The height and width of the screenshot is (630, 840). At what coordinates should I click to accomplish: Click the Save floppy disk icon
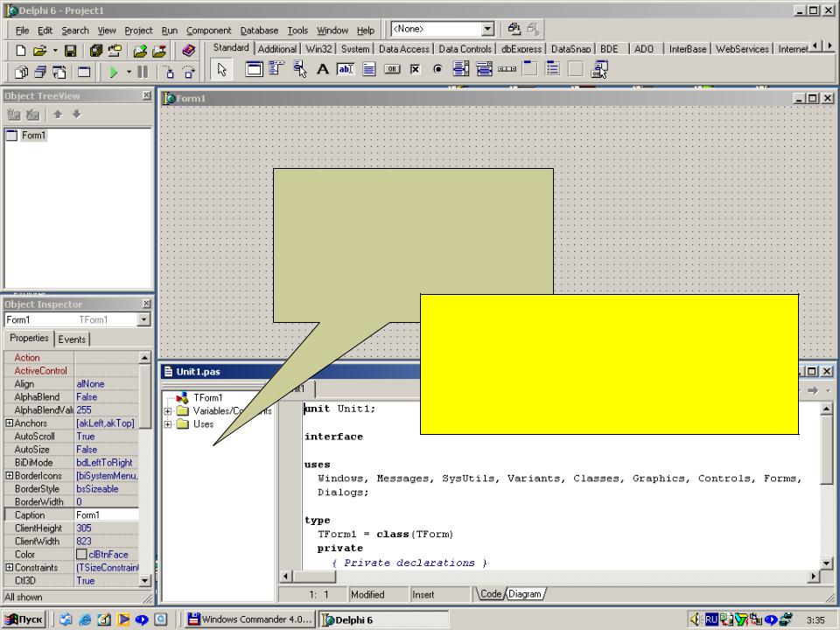pyautogui.click(x=70, y=51)
